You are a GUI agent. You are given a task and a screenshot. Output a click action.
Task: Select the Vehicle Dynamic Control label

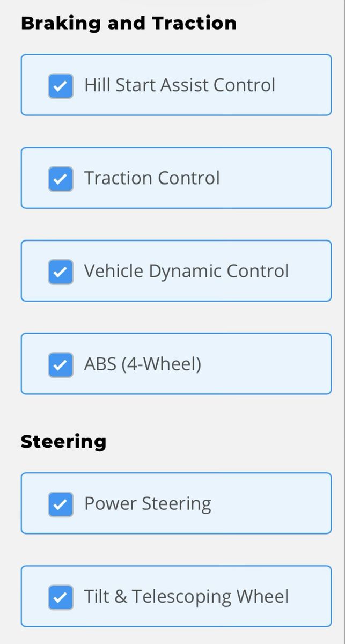(x=186, y=272)
